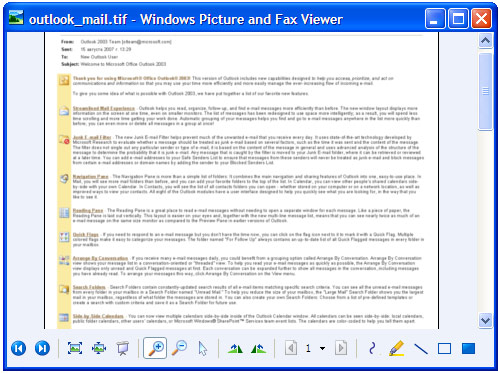Viewport: 500px width, 373px height.
Task: Click the "Search Folders" heading
Action: pyautogui.click(x=89, y=287)
